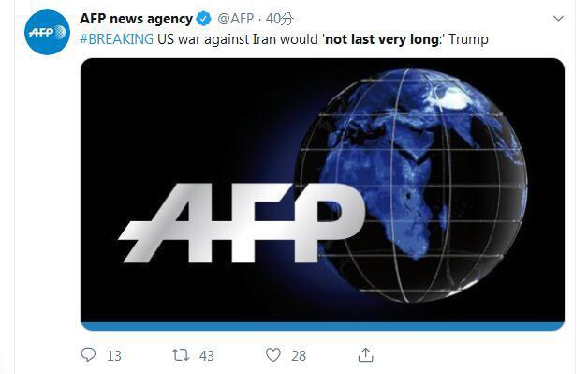View the 28 likes count
588x374 pixels.
(x=299, y=355)
